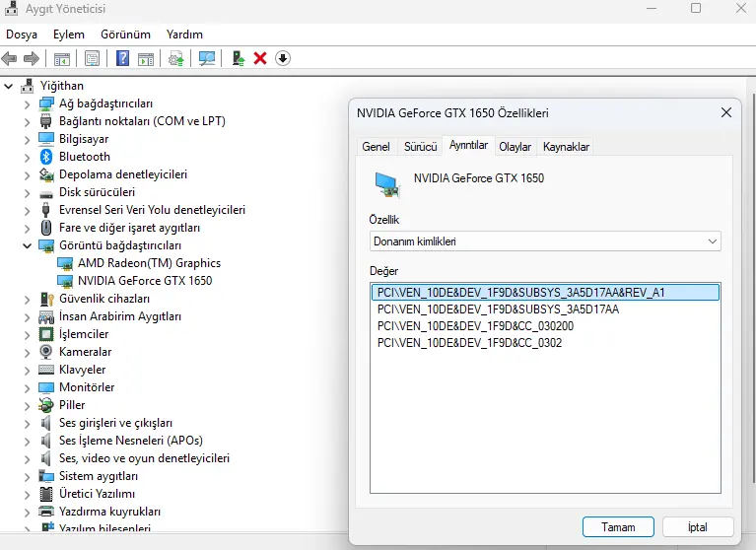Click the Forward arrow toolbar icon

32,59
